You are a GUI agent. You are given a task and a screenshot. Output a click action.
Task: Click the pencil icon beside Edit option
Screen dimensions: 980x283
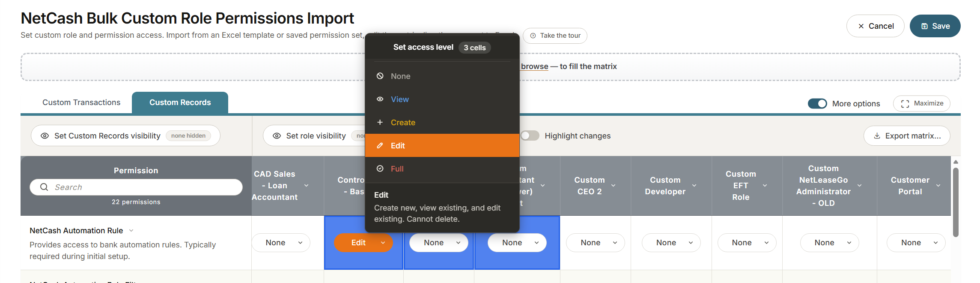(x=380, y=145)
